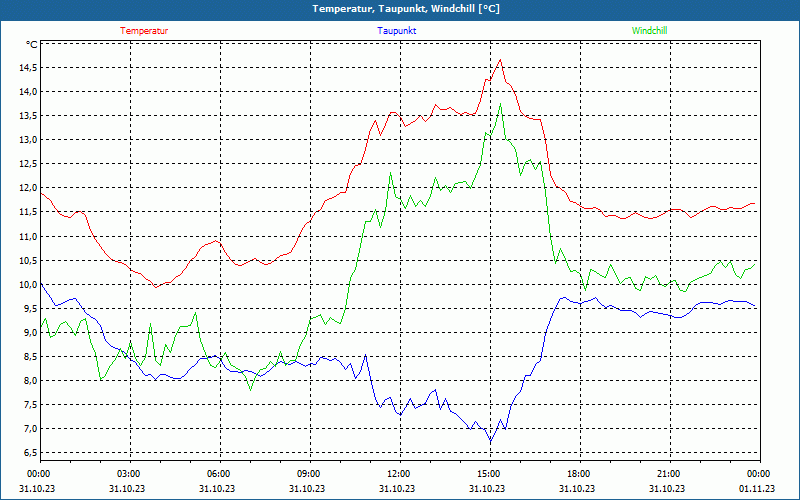
Task: Click the '31.10.23' date under 21:00
Action: (x=668, y=488)
